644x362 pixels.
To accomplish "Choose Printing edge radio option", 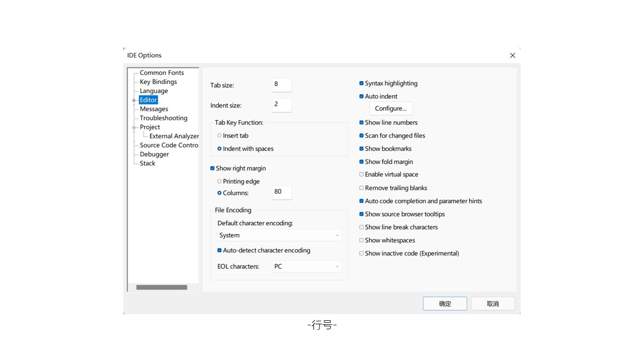I will coord(219,182).
